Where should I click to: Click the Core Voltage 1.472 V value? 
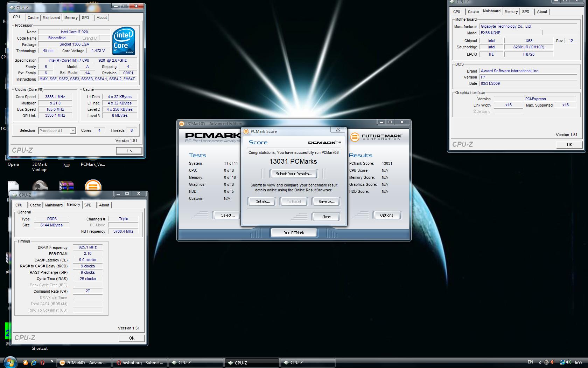click(98, 50)
